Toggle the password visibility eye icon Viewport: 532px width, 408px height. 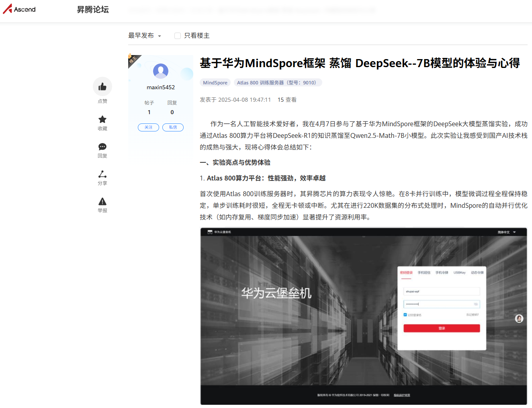[476, 304]
